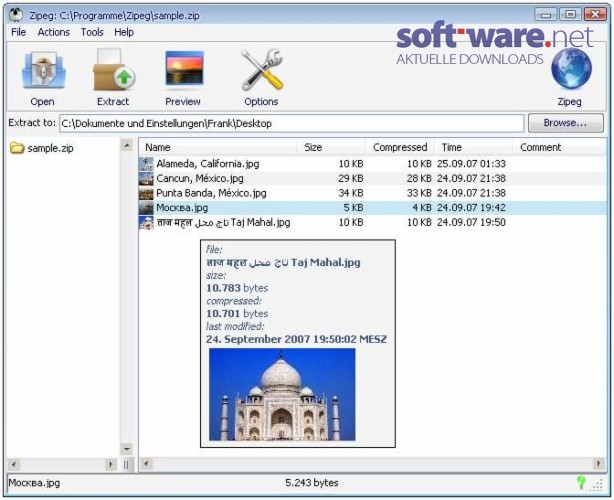Click the Zipeg globe icon

click(x=571, y=69)
